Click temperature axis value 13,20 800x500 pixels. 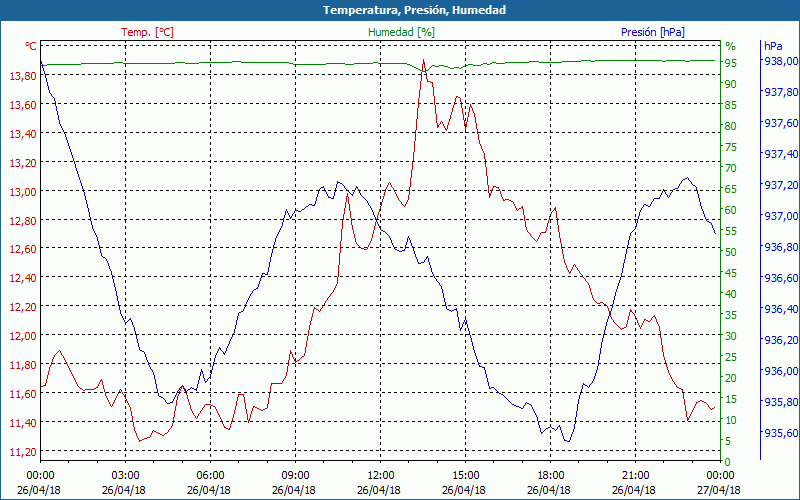coord(22,162)
